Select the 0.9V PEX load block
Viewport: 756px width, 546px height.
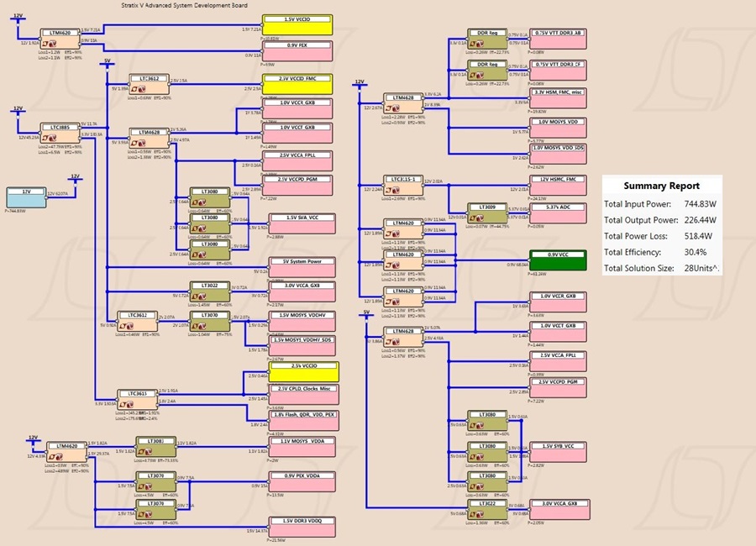297,51
